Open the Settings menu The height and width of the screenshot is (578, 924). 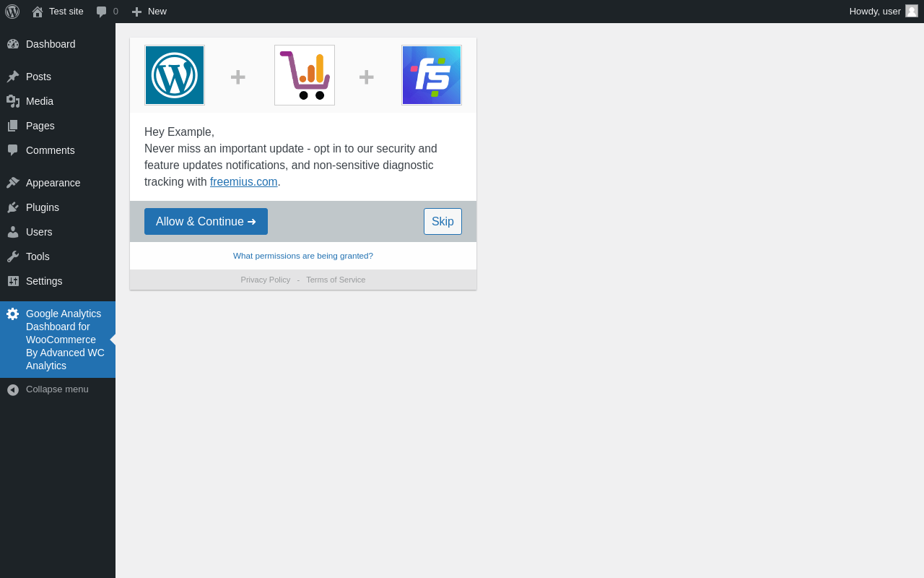coord(58,281)
